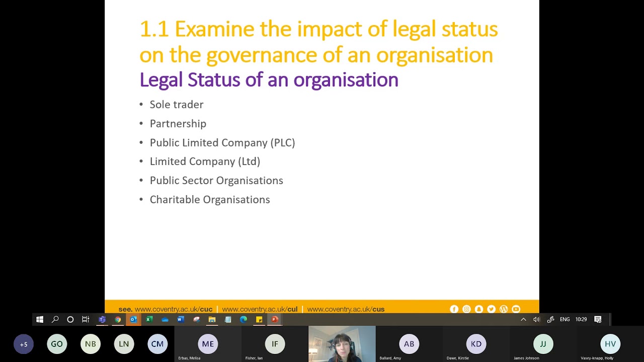The width and height of the screenshot is (644, 362).
Task: Open File Explorer folder in taskbar
Action: (x=212, y=319)
